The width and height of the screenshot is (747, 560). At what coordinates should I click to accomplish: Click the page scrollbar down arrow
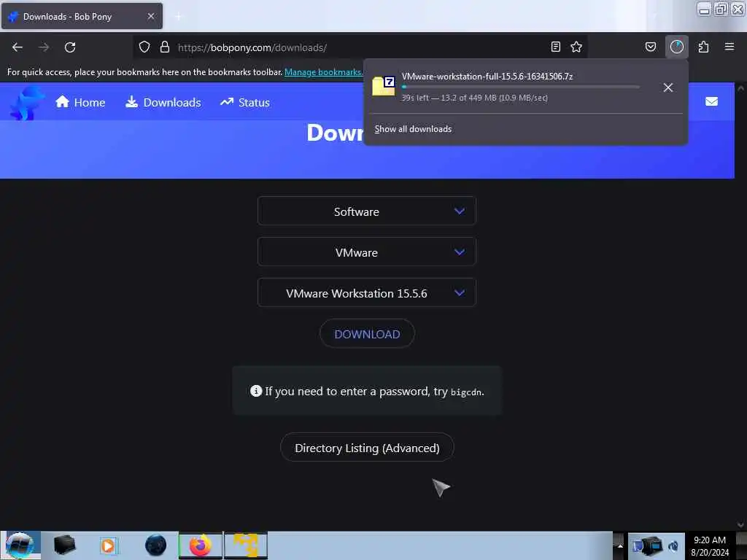[x=741, y=525]
